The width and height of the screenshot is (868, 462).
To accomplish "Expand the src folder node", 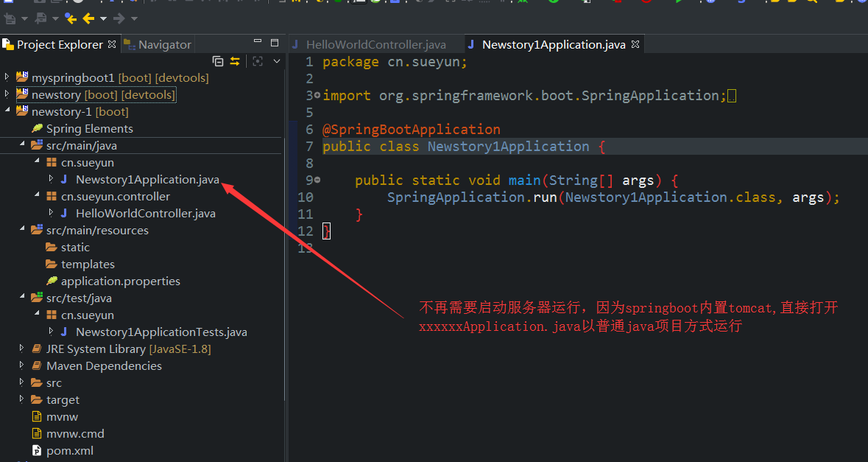I will click(21, 382).
